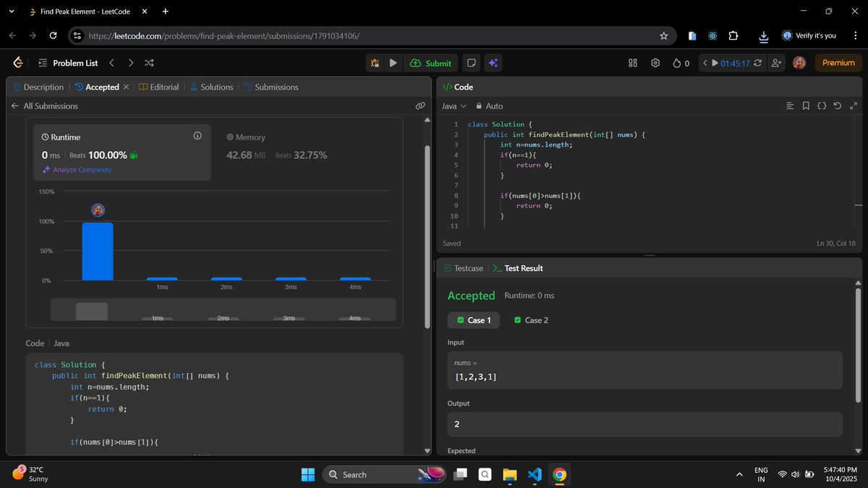This screenshot has width=868, height=488.
Task: Open a new browser tab
Action: pyautogui.click(x=166, y=12)
